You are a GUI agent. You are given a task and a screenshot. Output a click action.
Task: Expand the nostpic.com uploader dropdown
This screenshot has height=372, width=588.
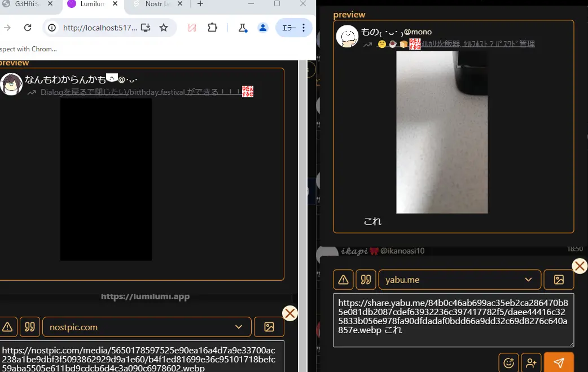[x=239, y=327]
